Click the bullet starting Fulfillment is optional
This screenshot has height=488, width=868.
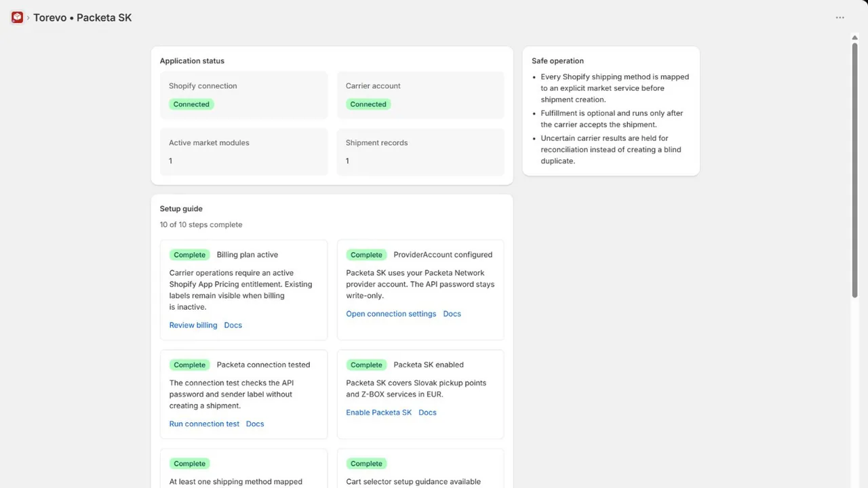click(x=612, y=119)
